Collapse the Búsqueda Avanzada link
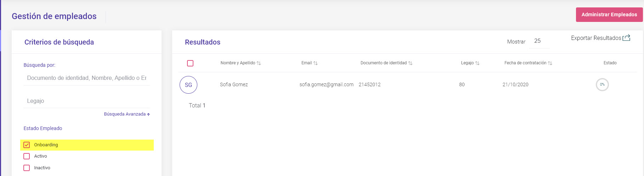644x176 pixels. pos(127,114)
